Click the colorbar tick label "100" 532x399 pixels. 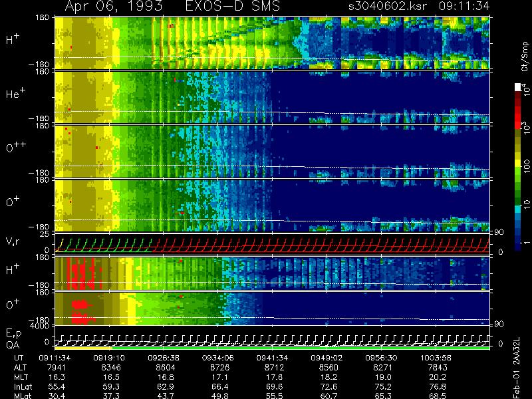[527, 167]
